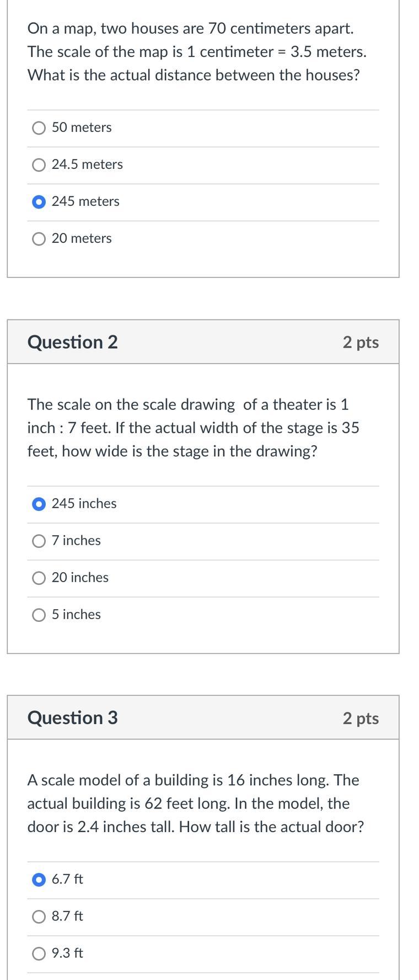
Task: Choose the "6.7 ft" answer option
Action: pyautogui.click(x=39, y=880)
